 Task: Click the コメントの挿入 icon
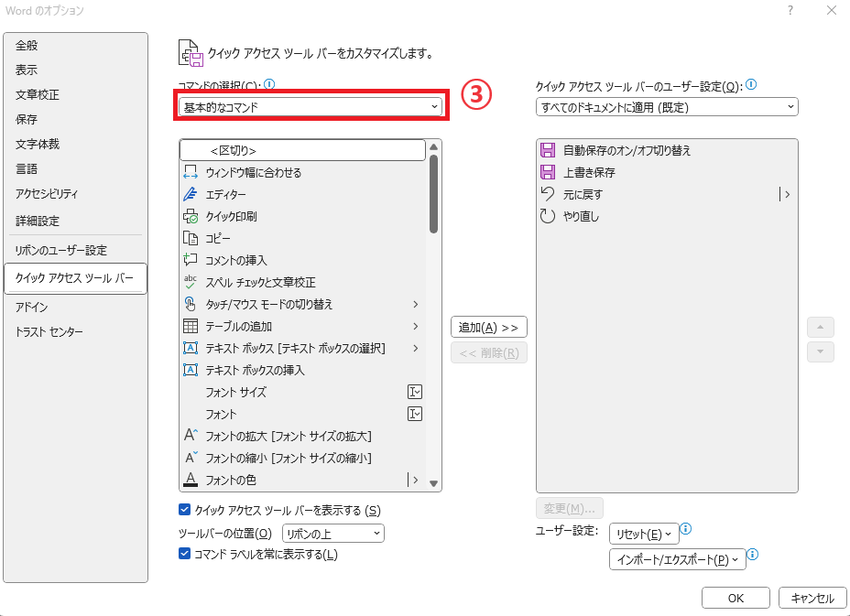191,260
